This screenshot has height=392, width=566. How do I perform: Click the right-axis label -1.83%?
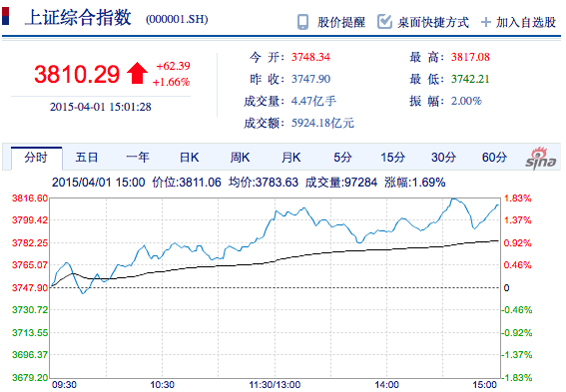[x=516, y=378]
